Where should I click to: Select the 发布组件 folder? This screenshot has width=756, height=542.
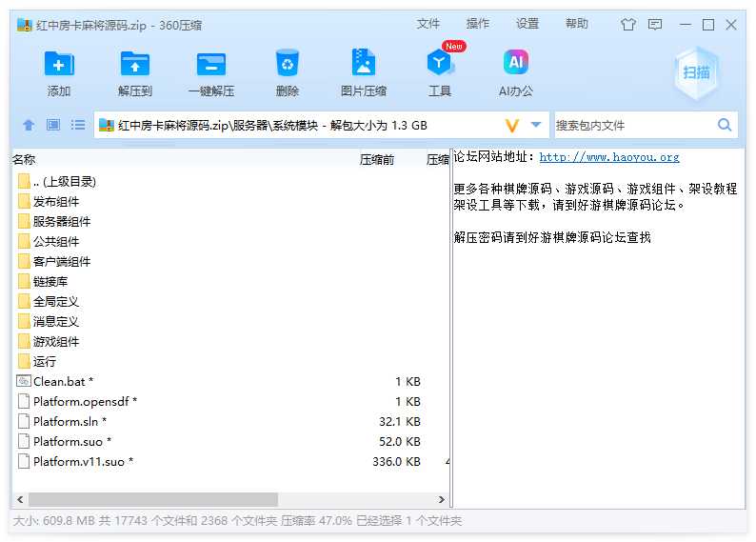tap(230, 202)
